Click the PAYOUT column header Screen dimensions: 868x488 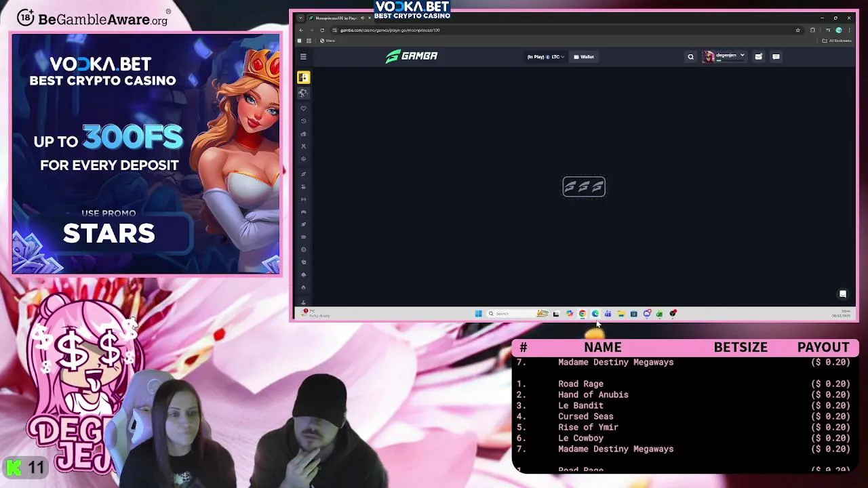click(x=823, y=347)
